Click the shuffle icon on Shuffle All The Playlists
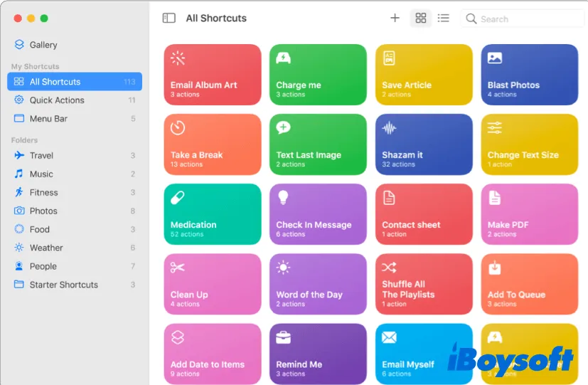The image size is (588, 385). (389, 268)
